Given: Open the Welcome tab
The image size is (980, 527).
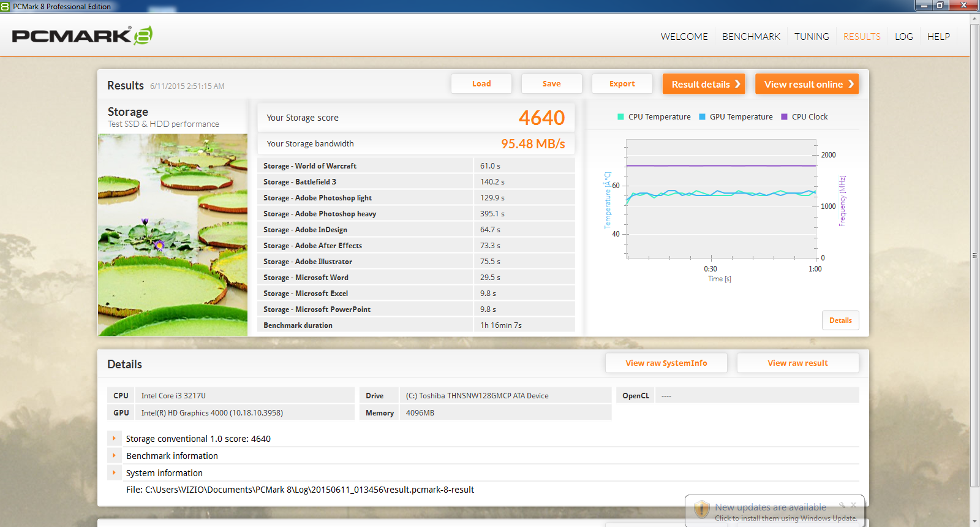Looking at the screenshot, I should click(x=684, y=37).
